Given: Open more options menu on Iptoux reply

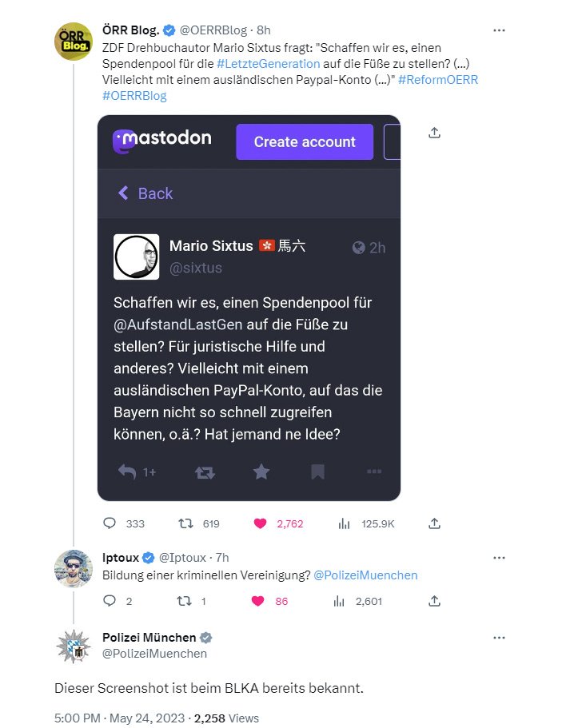Looking at the screenshot, I should [500, 557].
